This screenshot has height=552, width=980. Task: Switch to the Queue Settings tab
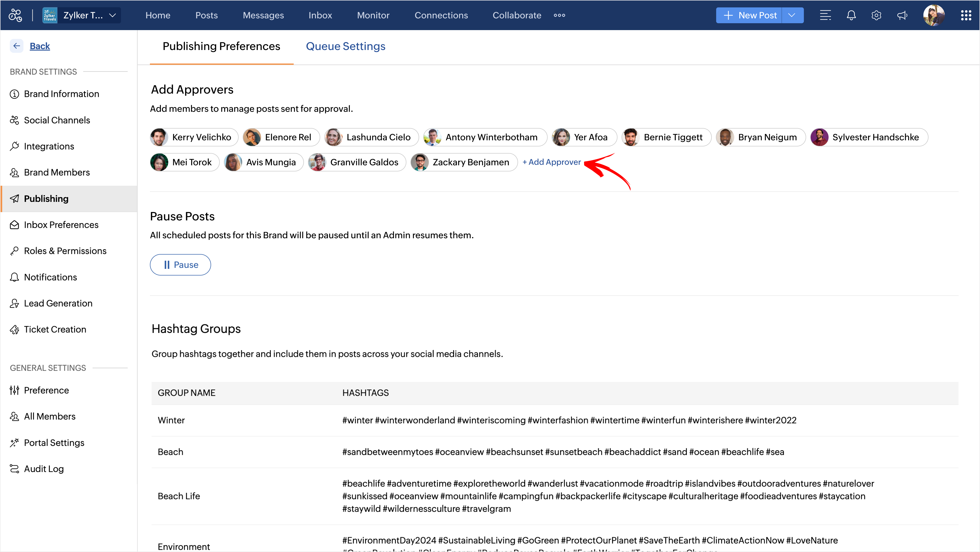point(345,46)
